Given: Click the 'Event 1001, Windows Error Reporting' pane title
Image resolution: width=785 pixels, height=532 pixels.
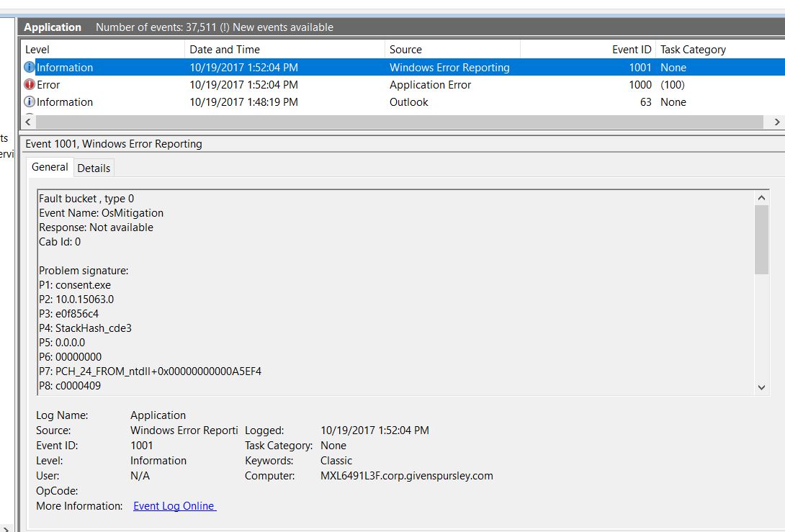Looking at the screenshot, I should click(114, 144).
